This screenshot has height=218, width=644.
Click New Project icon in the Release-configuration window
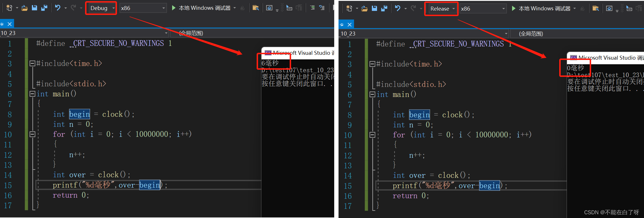click(x=349, y=9)
